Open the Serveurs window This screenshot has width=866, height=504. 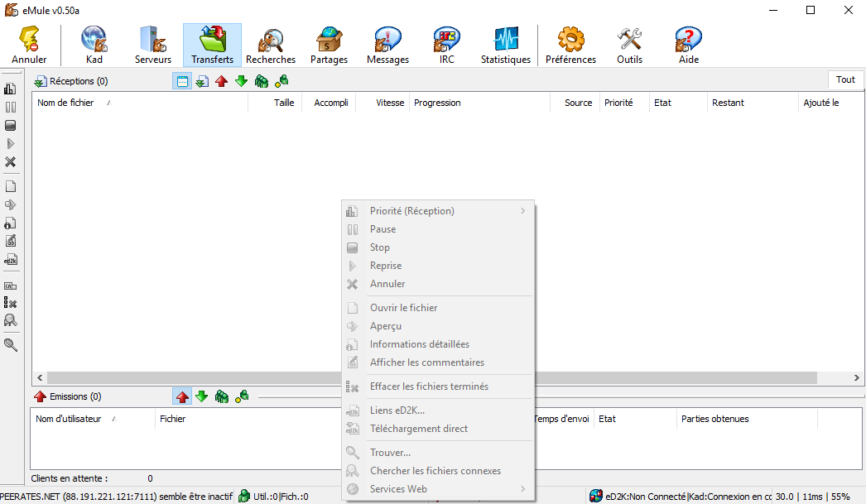click(x=153, y=46)
